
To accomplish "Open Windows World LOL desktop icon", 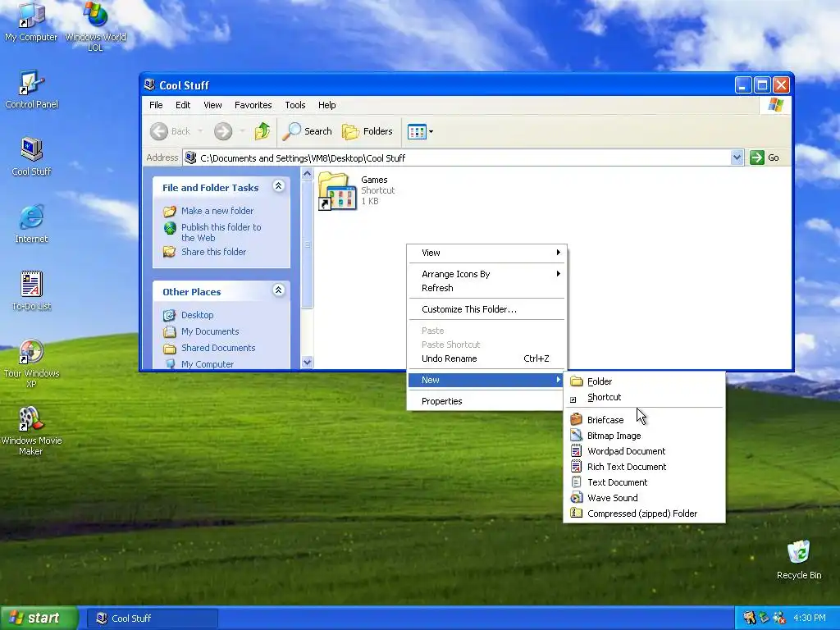I will (95, 25).
